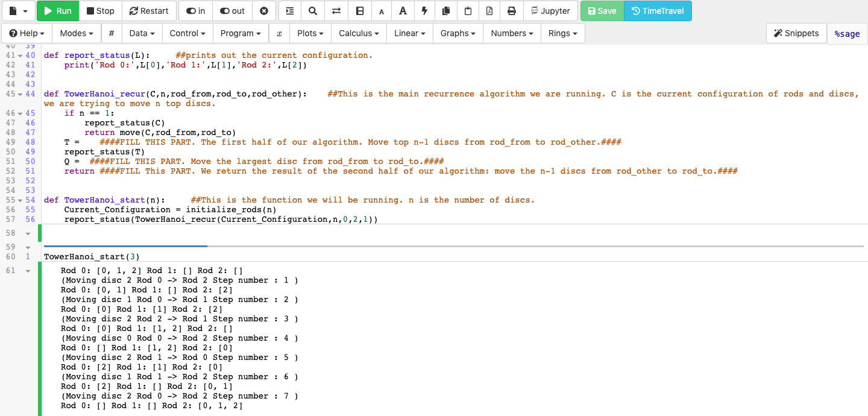Stop the running computation

[100, 10]
